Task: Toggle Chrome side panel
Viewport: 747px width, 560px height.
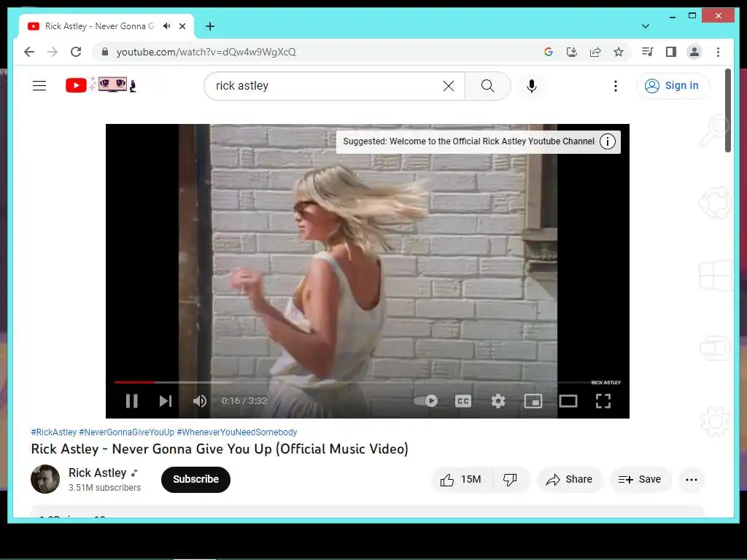Action: 671,52
